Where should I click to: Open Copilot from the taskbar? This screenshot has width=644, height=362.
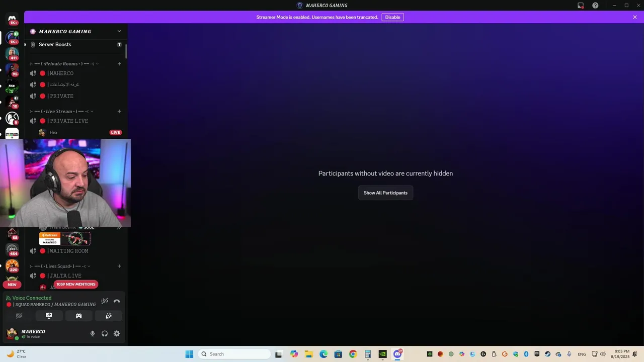[294, 354]
